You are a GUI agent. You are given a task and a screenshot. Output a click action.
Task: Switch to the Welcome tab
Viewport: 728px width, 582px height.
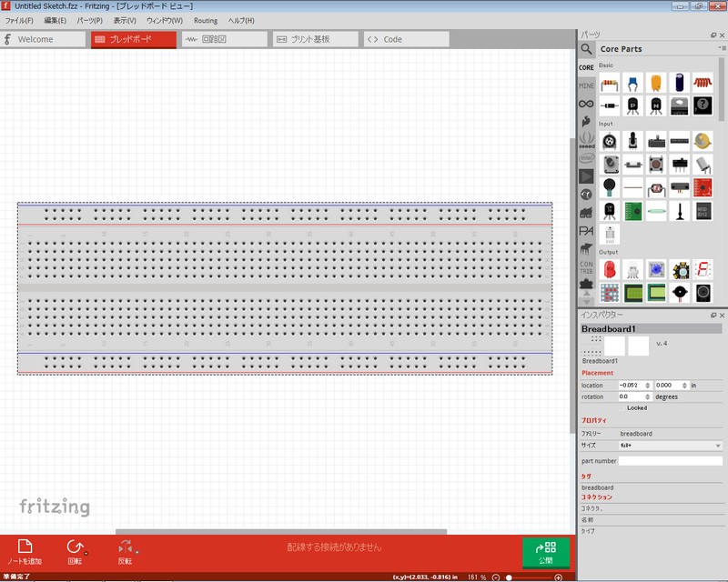tap(43, 39)
